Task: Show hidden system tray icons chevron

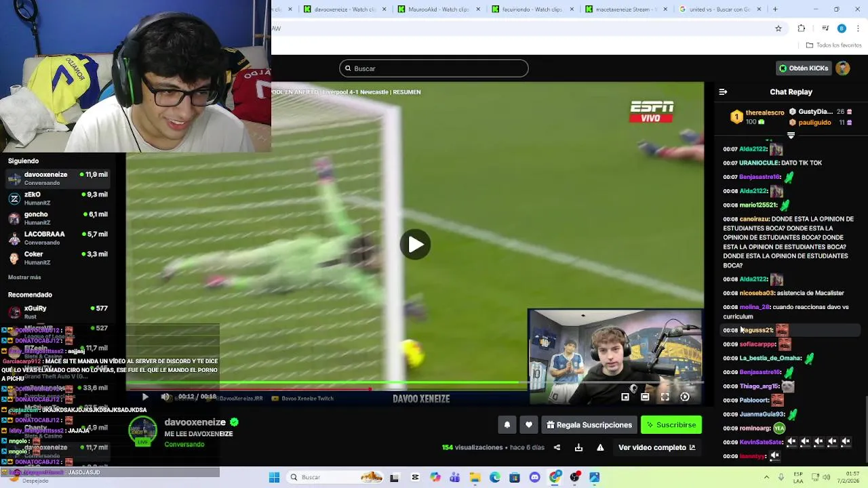Action: (x=767, y=477)
